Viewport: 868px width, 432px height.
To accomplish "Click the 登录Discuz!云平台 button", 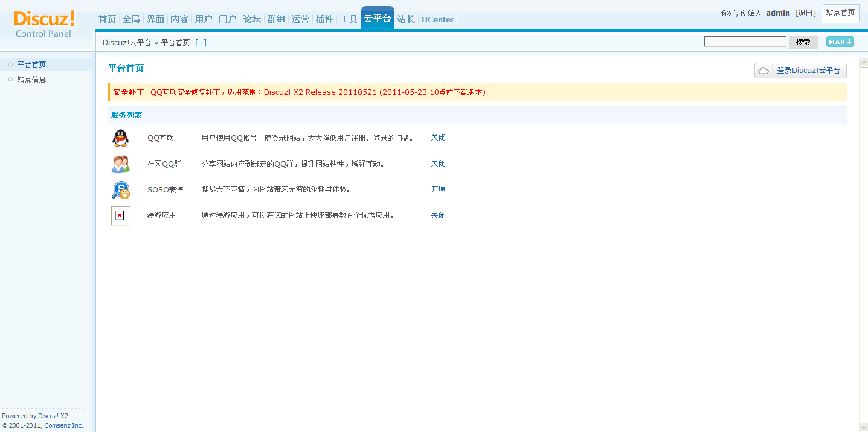I will click(x=800, y=71).
